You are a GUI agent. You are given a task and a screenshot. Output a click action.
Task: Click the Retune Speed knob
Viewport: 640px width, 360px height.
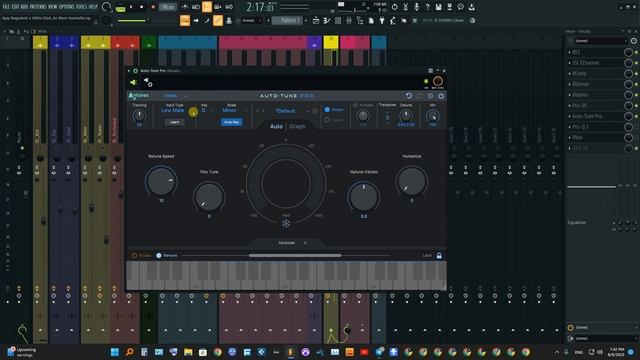coord(161,181)
